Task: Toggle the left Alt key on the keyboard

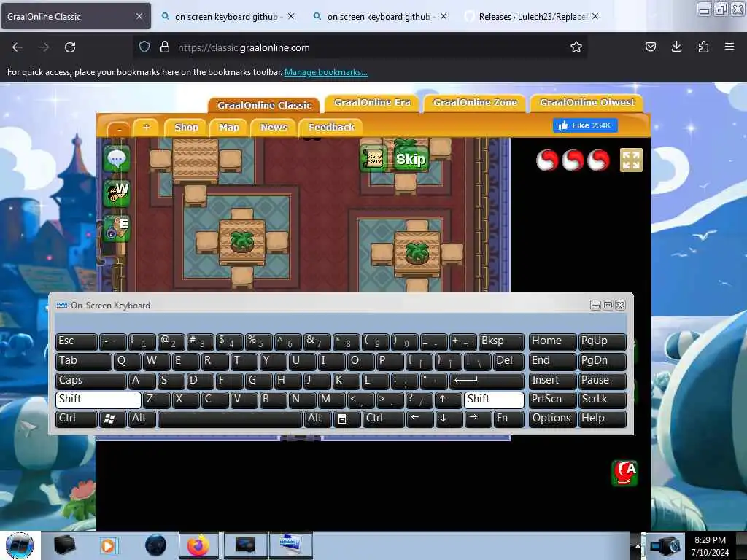Action: pos(142,419)
